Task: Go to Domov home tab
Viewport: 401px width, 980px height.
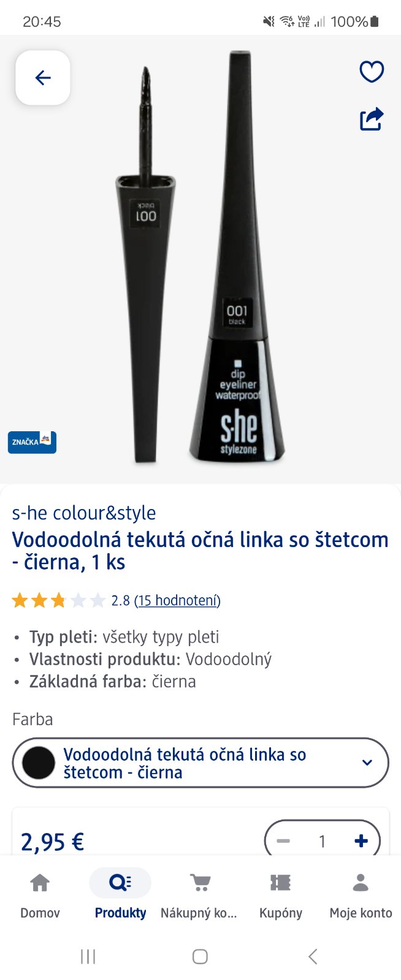Action: pos(40,895)
